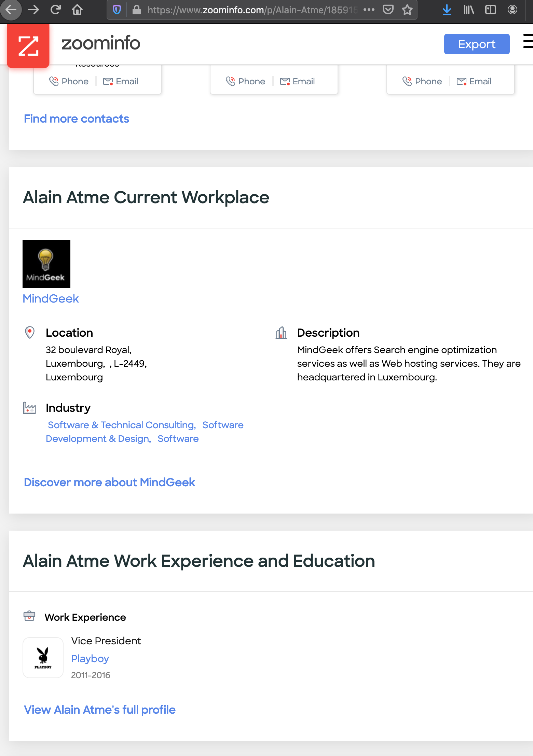Click the 2011-2016 date range text
Screen dimensions: 533x756
[91, 675]
